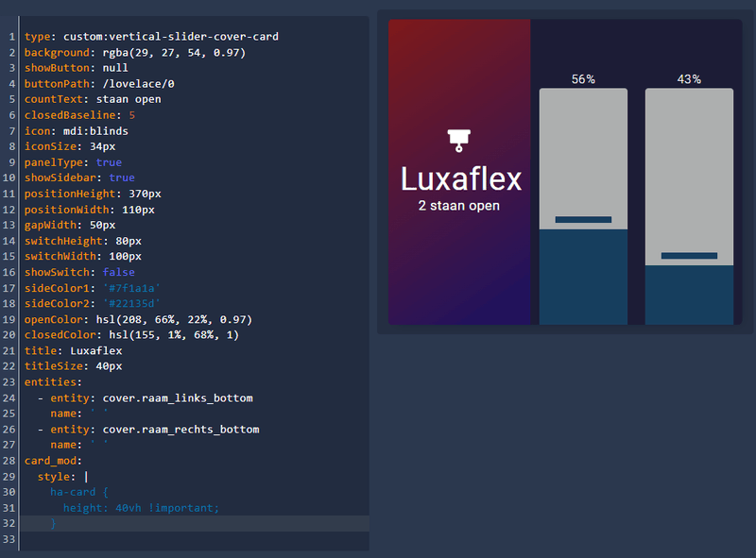
Task: Click the '2 staan open' count text
Action: [459, 206]
